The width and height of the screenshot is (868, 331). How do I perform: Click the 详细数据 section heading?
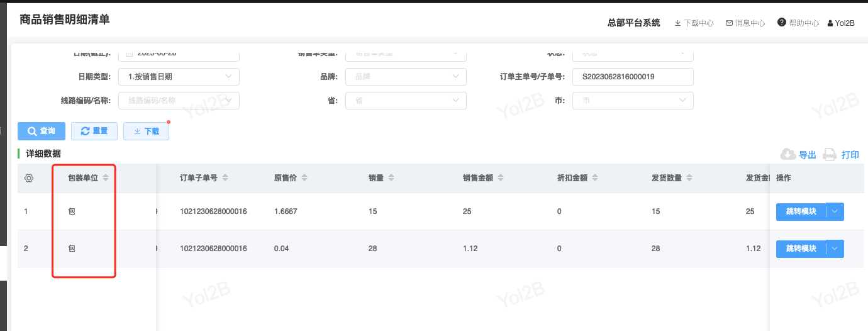[x=43, y=154]
